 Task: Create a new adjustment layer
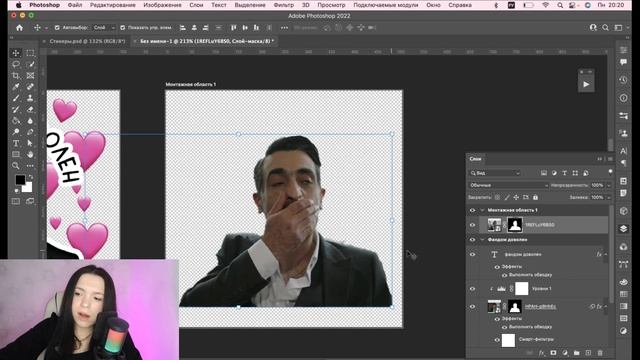[x=565, y=353]
